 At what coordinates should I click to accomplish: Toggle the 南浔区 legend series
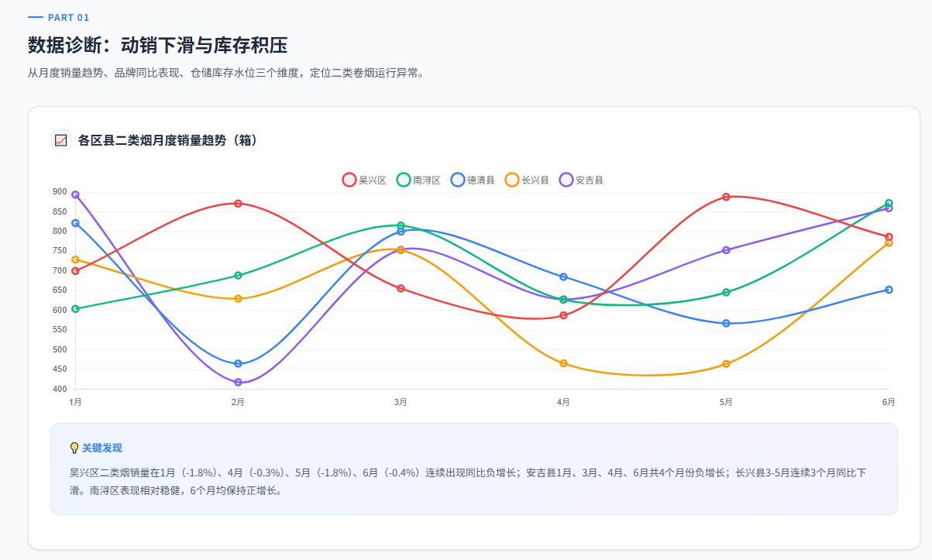[418, 180]
